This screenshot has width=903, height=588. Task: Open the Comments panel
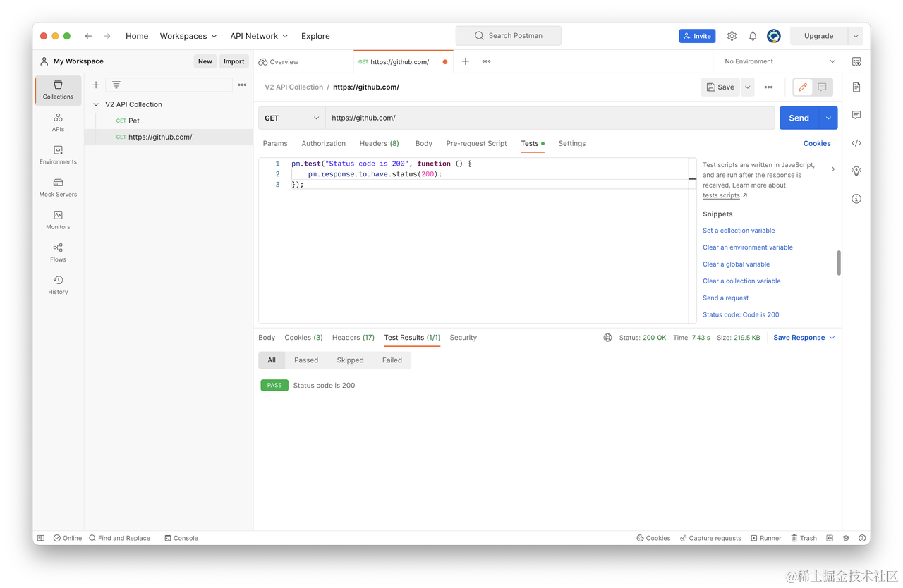tap(856, 115)
